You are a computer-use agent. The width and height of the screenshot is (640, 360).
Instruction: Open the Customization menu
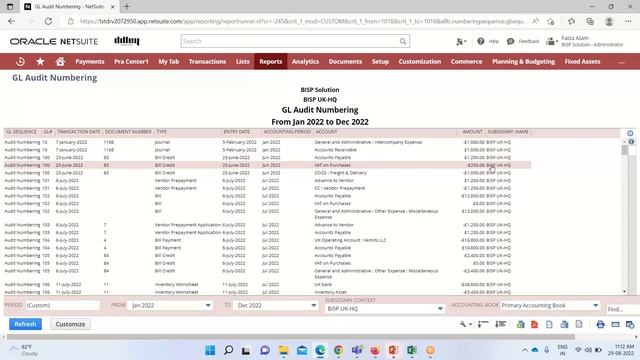420,62
